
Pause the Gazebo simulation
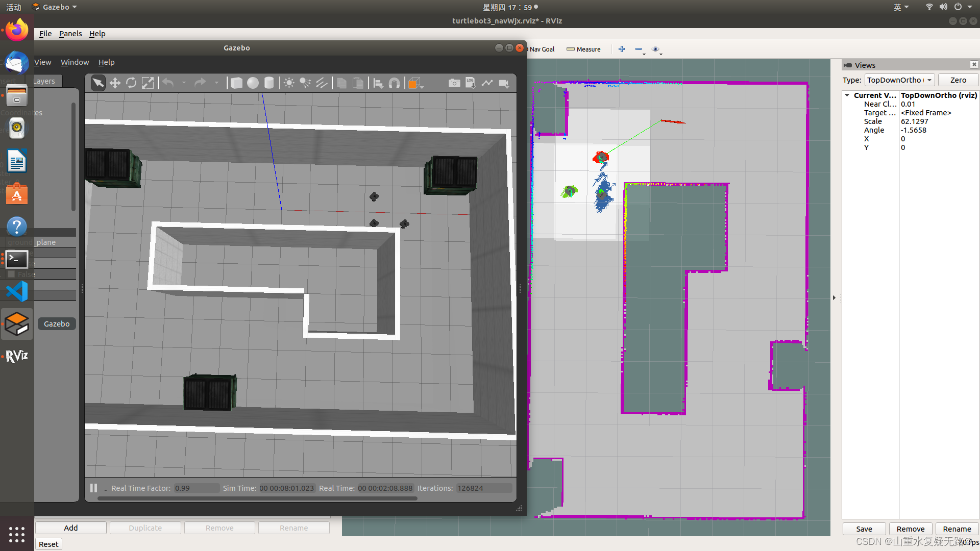[93, 488]
